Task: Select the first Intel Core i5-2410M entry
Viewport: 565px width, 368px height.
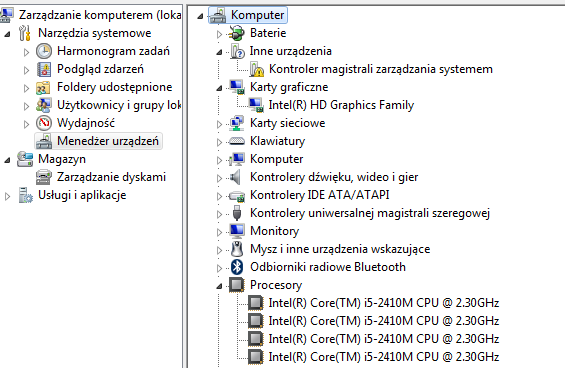Action: pyautogui.click(x=384, y=303)
